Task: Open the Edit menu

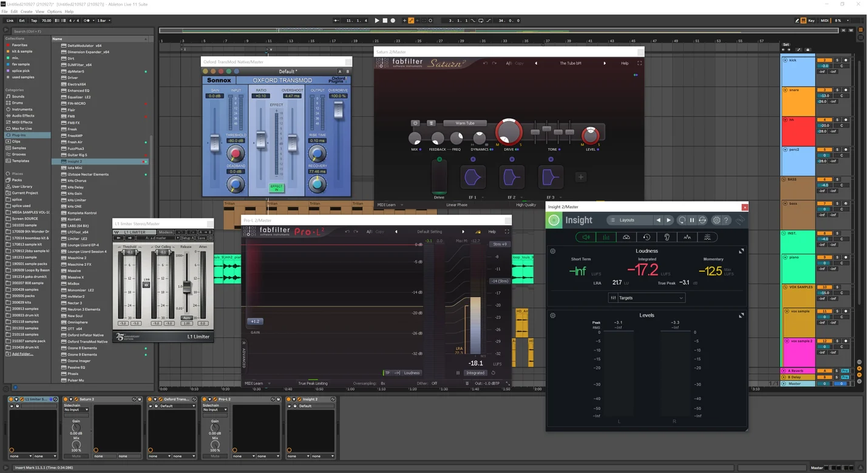Action: point(14,12)
